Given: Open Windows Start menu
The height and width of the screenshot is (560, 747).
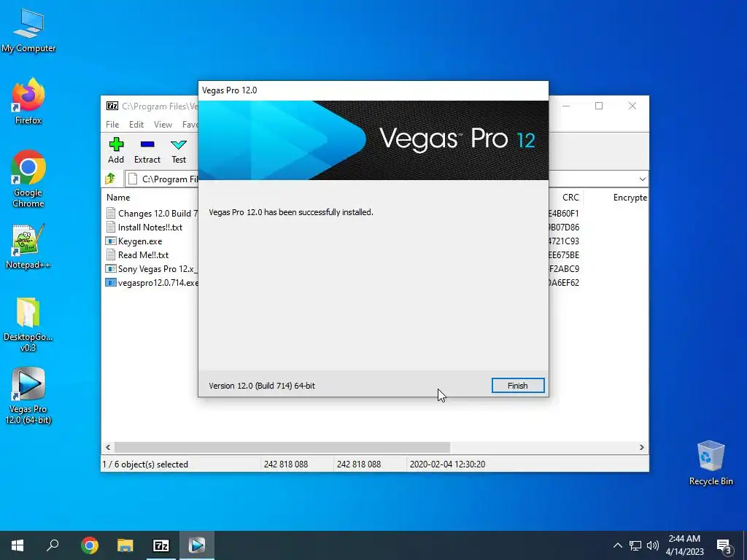Looking at the screenshot, I should (18, 545).
